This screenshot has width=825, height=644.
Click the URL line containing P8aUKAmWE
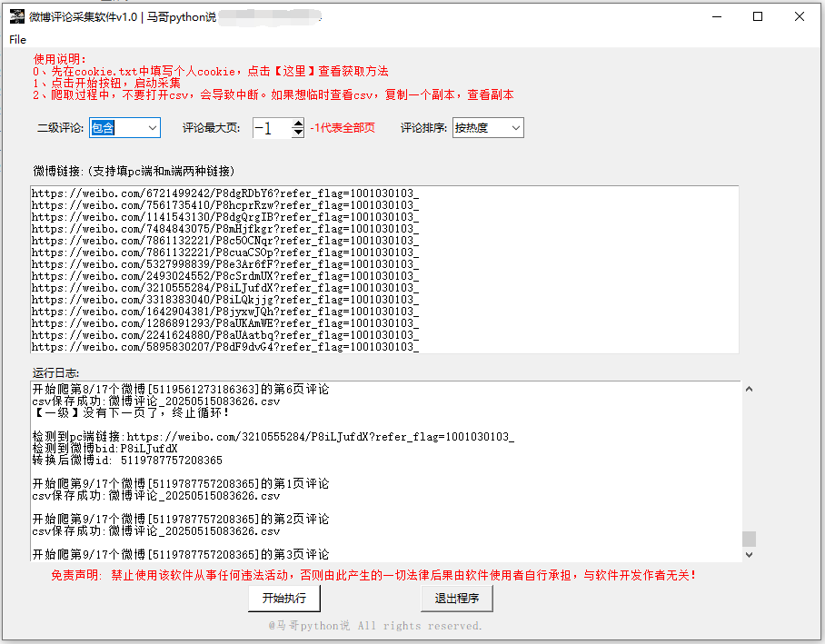(x=225, y=323)
